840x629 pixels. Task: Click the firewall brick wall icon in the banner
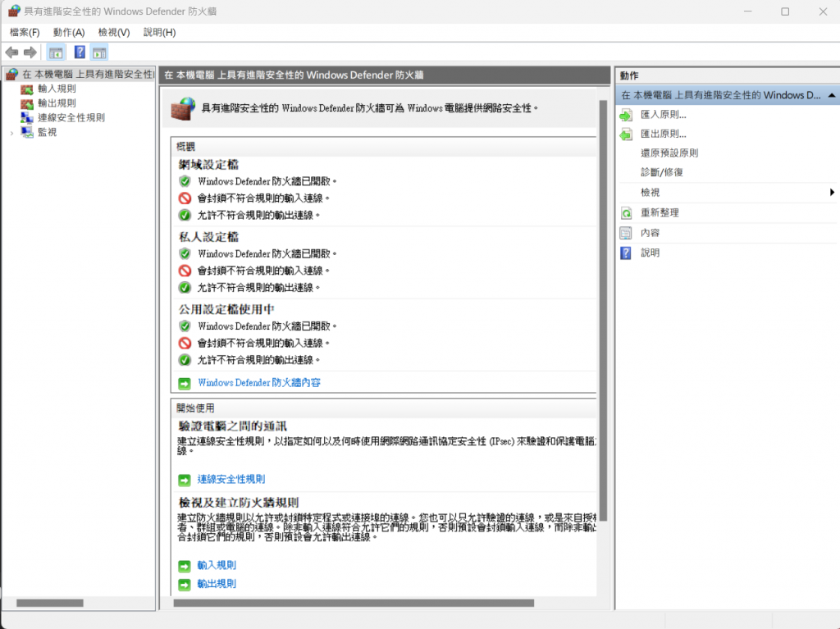click(x=183, y=108)
